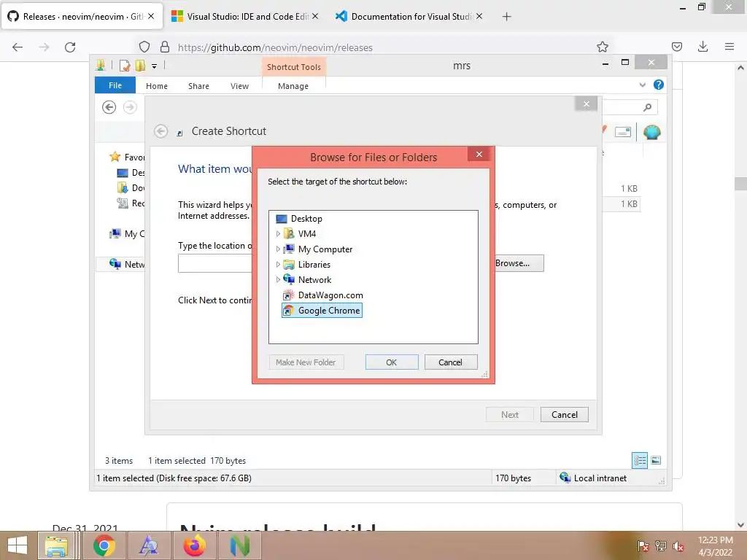
Task: Close the Browse for Files or Folders dialog
Action: 479,155
